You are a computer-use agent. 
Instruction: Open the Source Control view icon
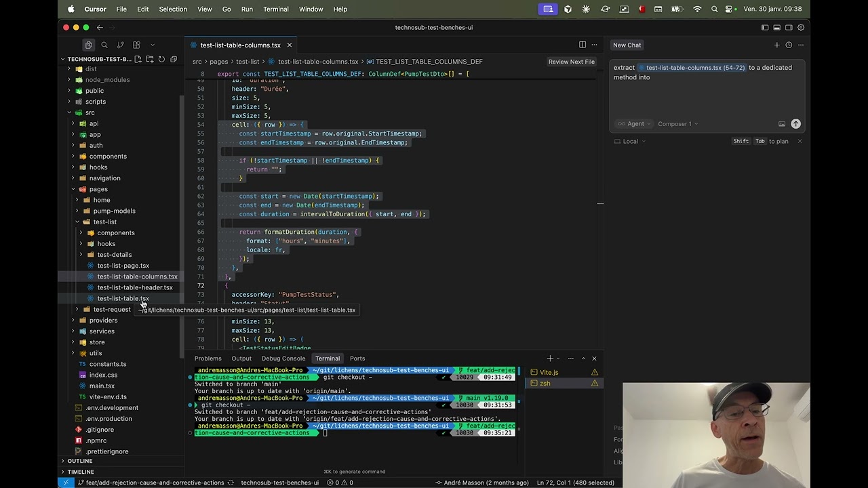click(x=120, y=45)
